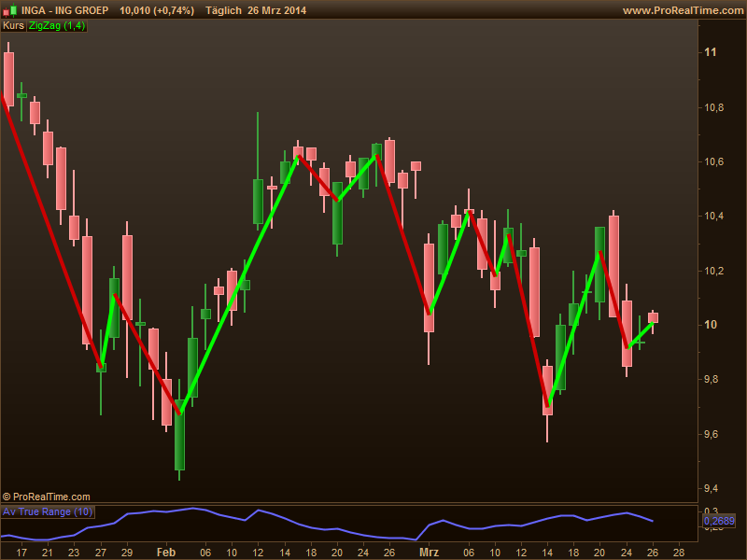Click the 9,4 price axis label
Screen dimensions: 747x560
pos(713,488)
